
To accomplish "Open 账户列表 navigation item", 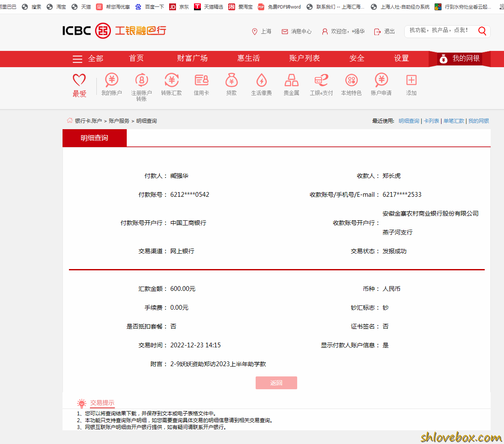I will tap(304, 59).
